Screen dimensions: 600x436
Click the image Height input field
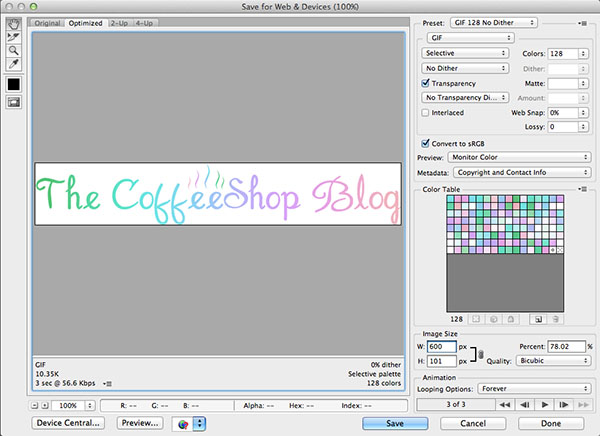point(442,361)
